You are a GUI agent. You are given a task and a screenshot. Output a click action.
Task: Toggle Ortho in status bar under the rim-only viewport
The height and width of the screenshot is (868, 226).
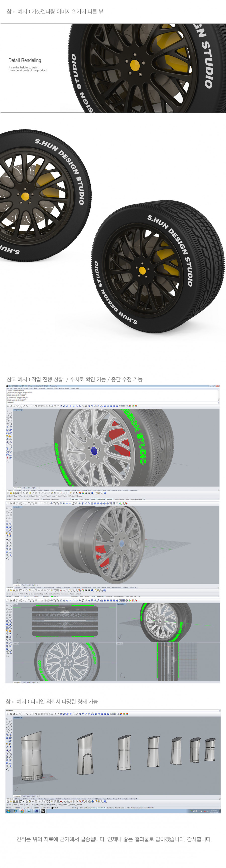tap(82, 596)
